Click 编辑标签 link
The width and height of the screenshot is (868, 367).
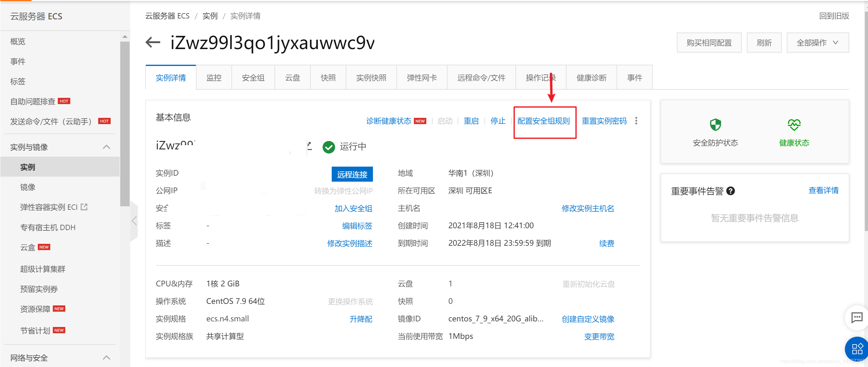coord(357,226)
